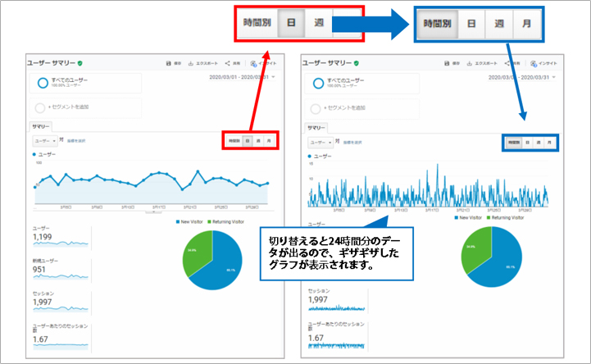Image resolution: width=591 pixels, height=364 pixels.
Task: Click New Visitor legend swatch in hourly-graph report
Action: pos(457,218)
